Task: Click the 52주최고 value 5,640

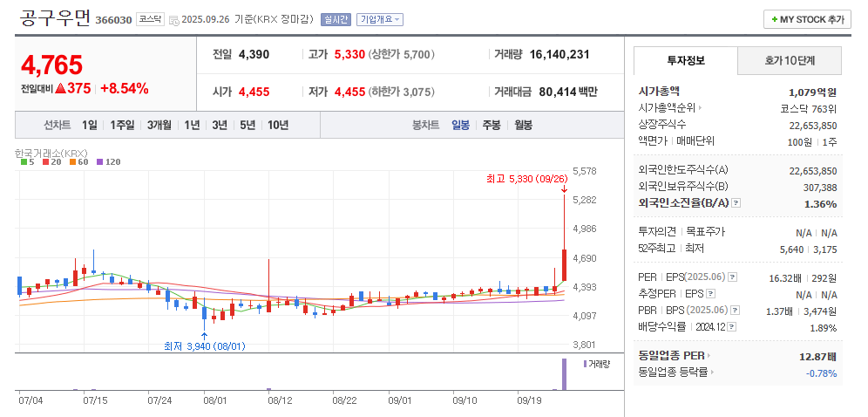Action: tap(791, 250)
